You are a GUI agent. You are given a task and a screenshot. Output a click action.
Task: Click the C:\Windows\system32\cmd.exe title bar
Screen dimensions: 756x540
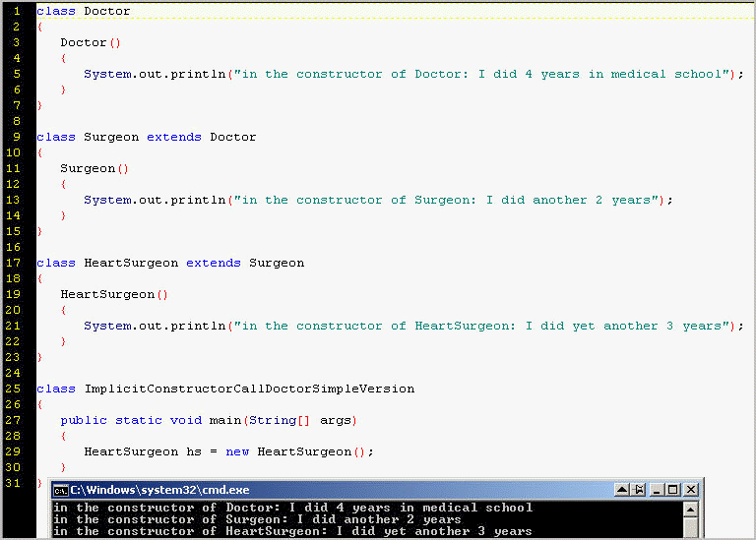click(377, 490)
